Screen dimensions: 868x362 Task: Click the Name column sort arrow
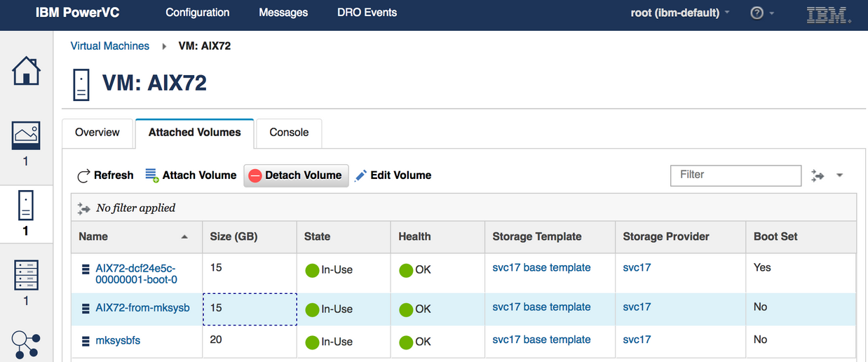(184, 237)
